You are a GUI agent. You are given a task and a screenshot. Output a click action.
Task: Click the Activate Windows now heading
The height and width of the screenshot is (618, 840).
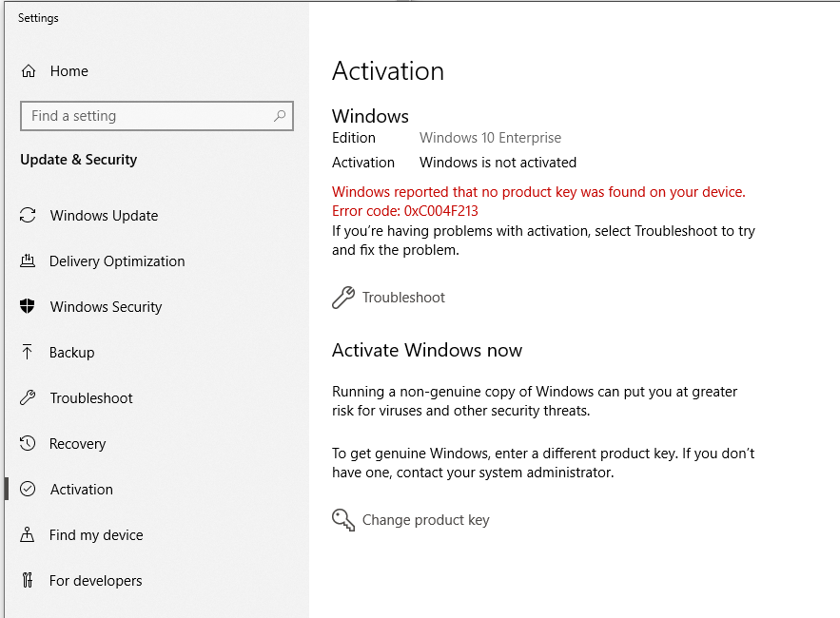(x=427, y=350)
